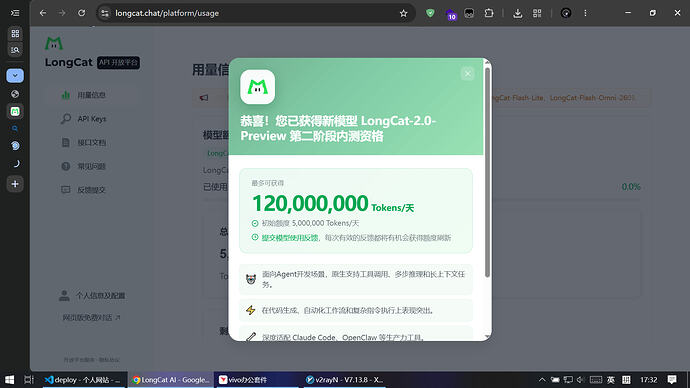Open the notification center icon
The image size is (690, 388).
pyautogui.click(x=672, y=380)
